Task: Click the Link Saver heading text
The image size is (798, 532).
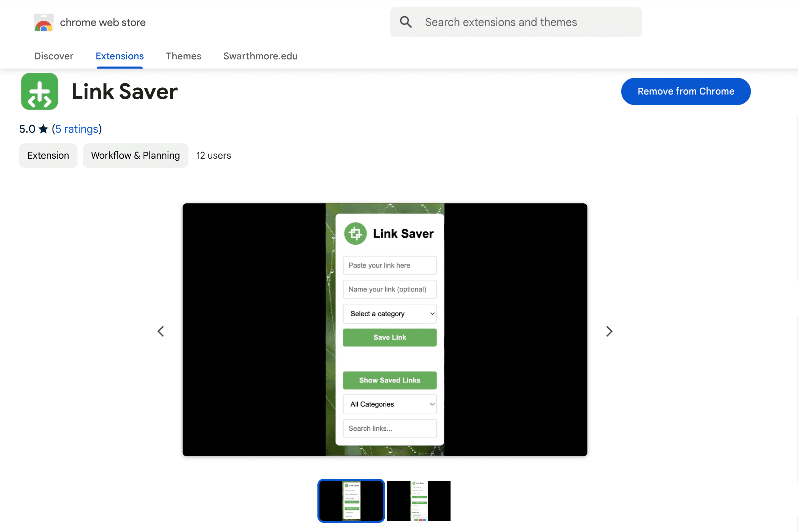Action: (x=125, y=91)
